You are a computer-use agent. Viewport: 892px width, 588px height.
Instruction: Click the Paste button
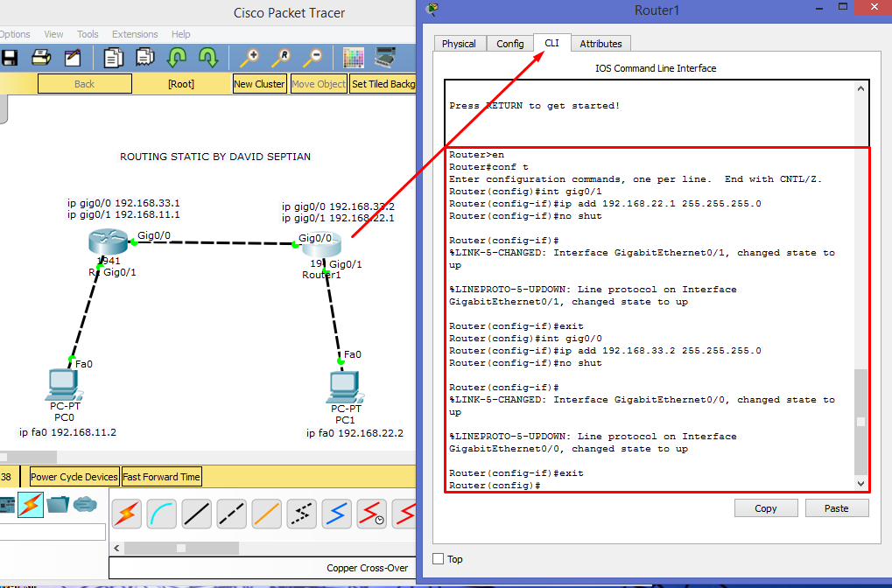(836, 507)
